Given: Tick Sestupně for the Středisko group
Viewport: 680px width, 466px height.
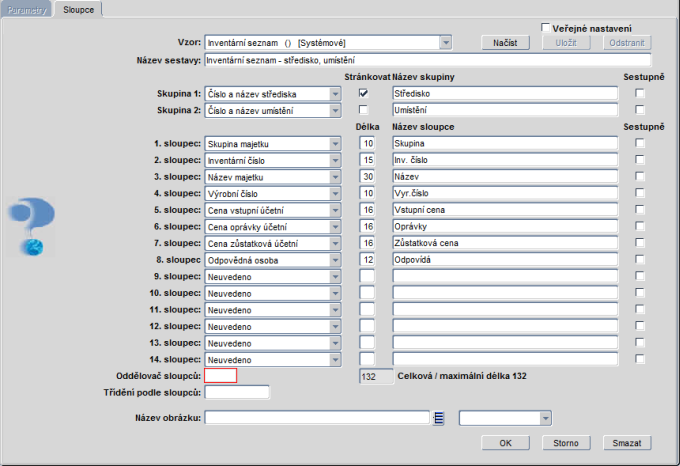Looking at the screenshot, I should [x=640, y=93].
